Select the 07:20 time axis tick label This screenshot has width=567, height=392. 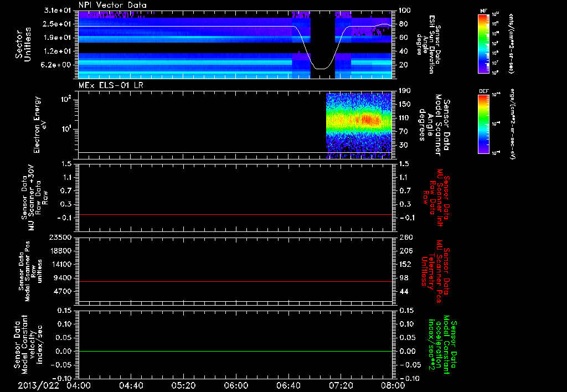coord(341,385)
